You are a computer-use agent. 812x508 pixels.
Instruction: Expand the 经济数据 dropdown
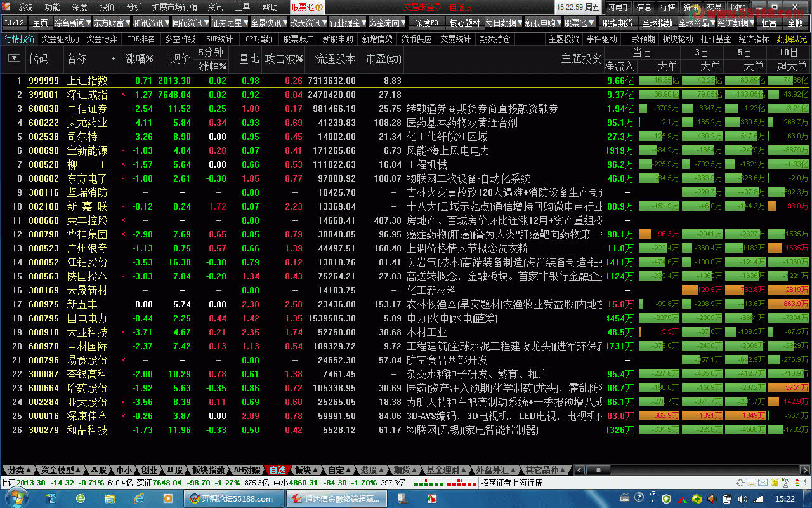coord(752,23)
